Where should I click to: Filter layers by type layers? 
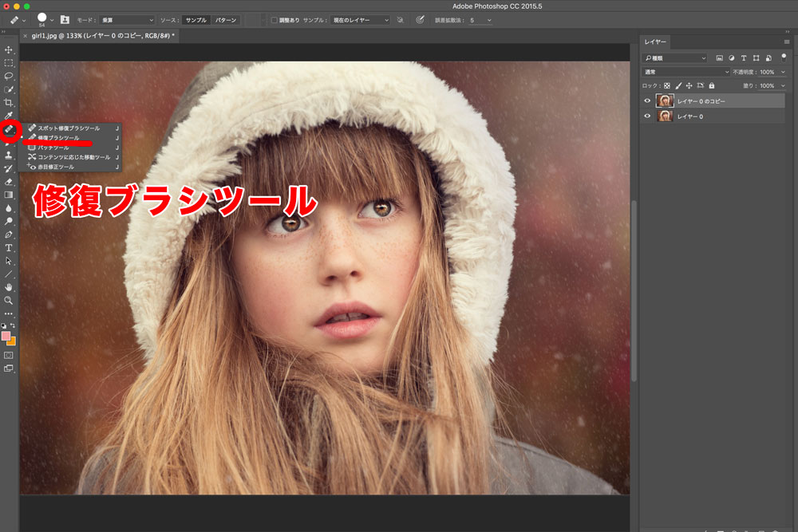744,58
